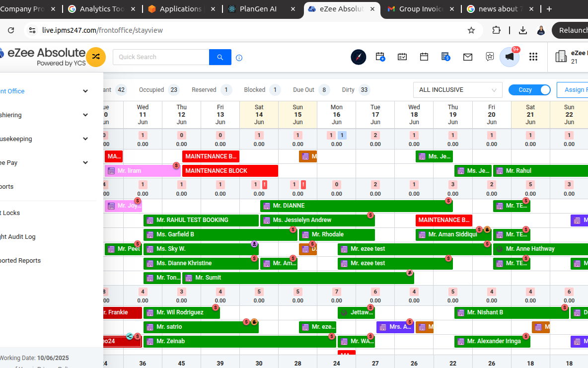Click the add reservation calendar-plus icon
This screenshot has height=368, width=588.
pyautogui.click(x=380, y=57)
